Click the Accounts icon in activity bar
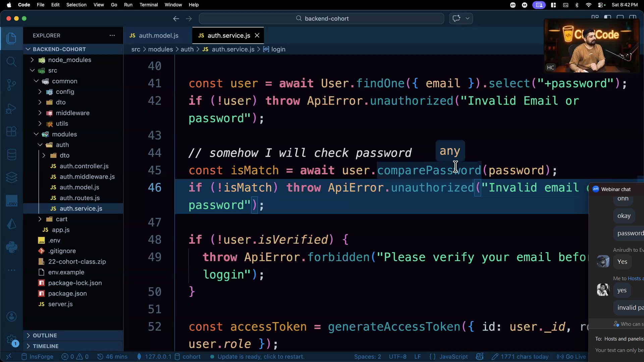 pos(11,316)
